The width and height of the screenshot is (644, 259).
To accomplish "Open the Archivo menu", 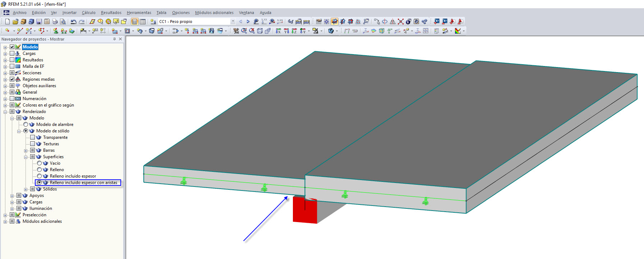I will (x=20, y=13).
